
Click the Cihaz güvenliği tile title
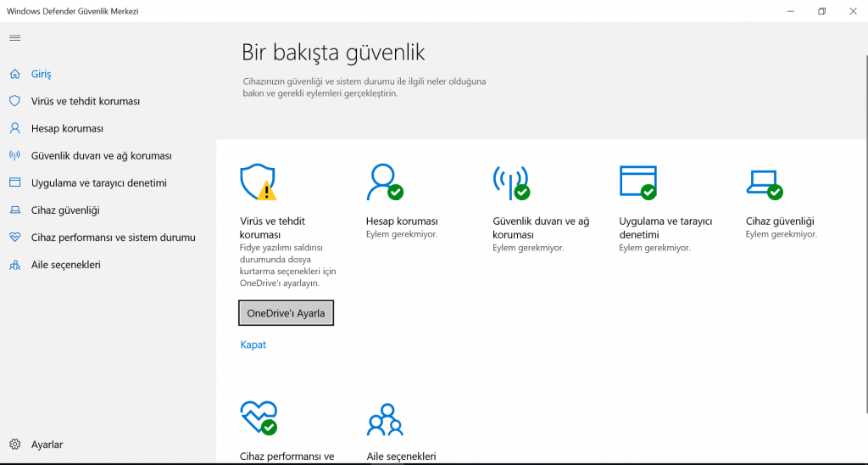point(780,221)
